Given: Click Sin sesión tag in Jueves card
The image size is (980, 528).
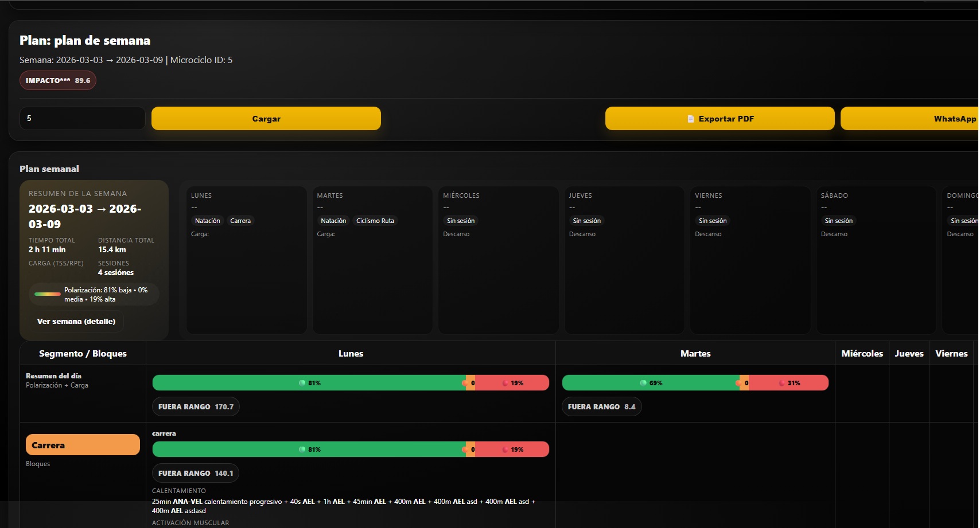Looking at the screenshot, I should point(586,221).
